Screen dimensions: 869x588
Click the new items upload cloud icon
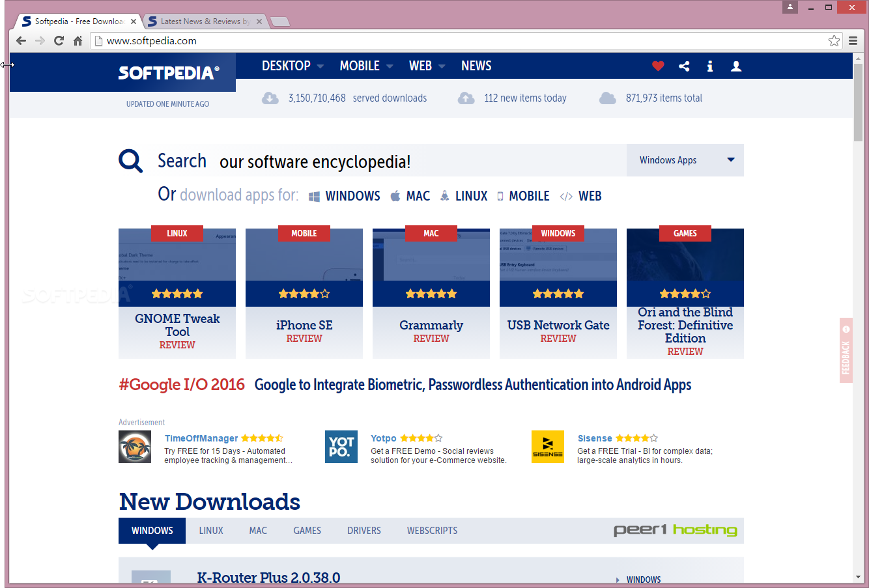pos(466,98)
